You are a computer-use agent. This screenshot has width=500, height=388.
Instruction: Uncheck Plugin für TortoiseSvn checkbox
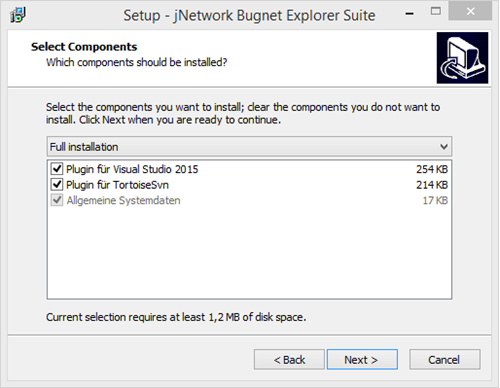(57, 184)
